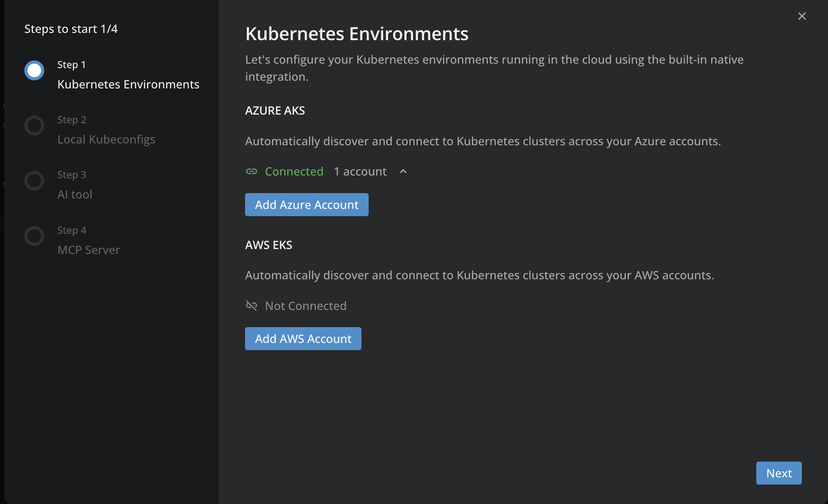Select Step 1 circle indicator
The height and width of the screenshot is (504, 828).
[x=34, y=70]
